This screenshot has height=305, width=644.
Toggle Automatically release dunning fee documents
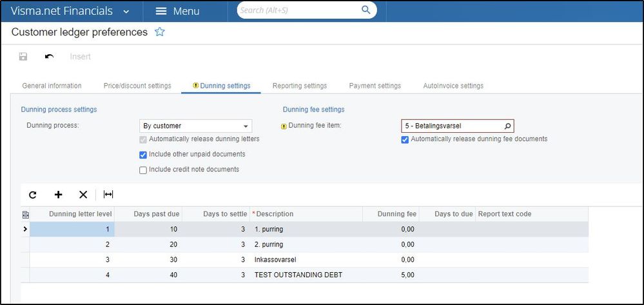click(x=405, y=139)
